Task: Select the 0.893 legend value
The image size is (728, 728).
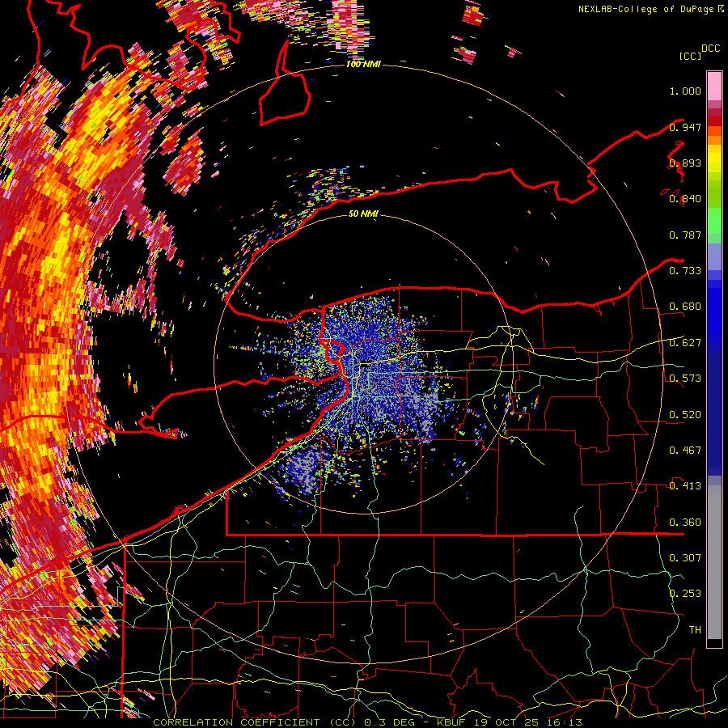Action: click(685, 163)
